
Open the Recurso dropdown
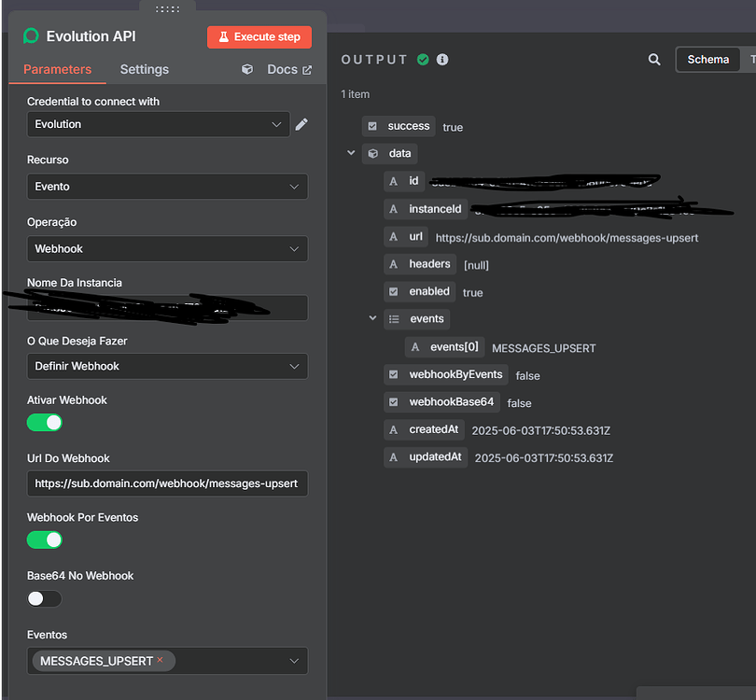(167, 187)
